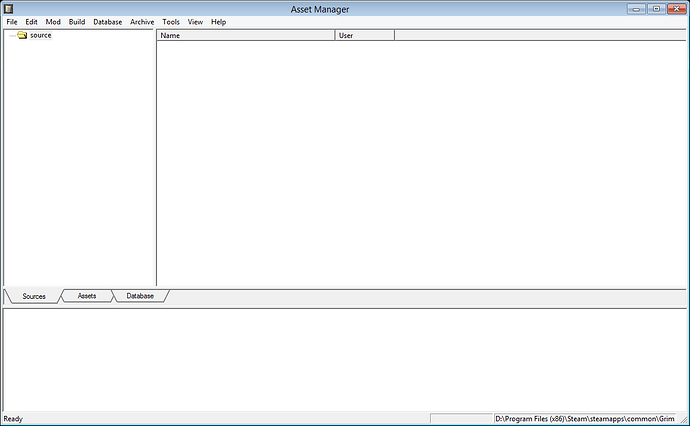
Task: Open the Build menu
Action: [x=77, y=22]
